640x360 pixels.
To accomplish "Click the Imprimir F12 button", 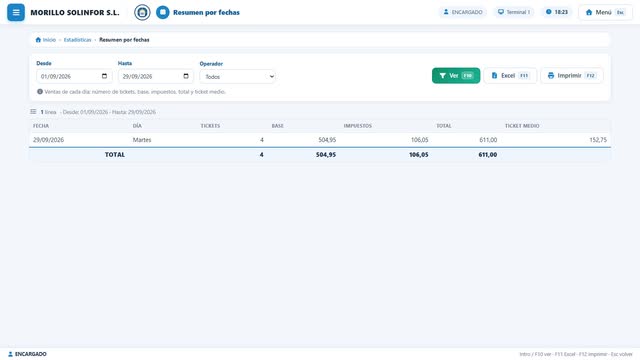I will click(x=571, y=76).
